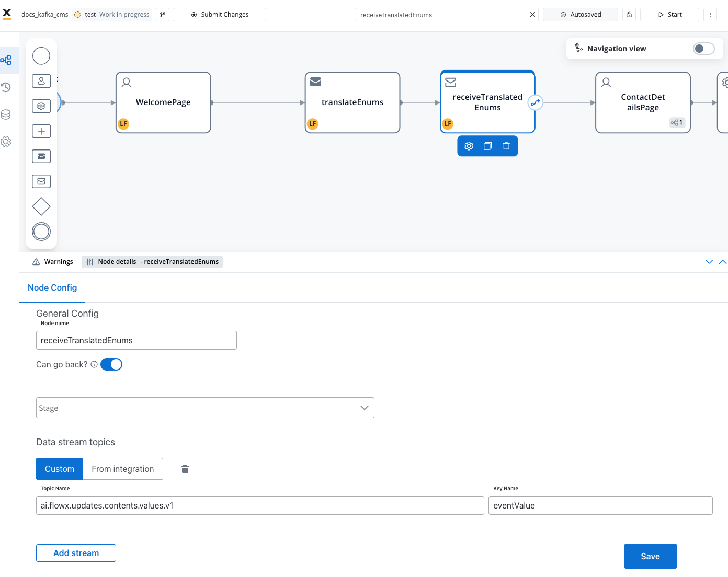Open version history in left sidebar
Viewport: 728px width, 577px height.
(6, 87)
